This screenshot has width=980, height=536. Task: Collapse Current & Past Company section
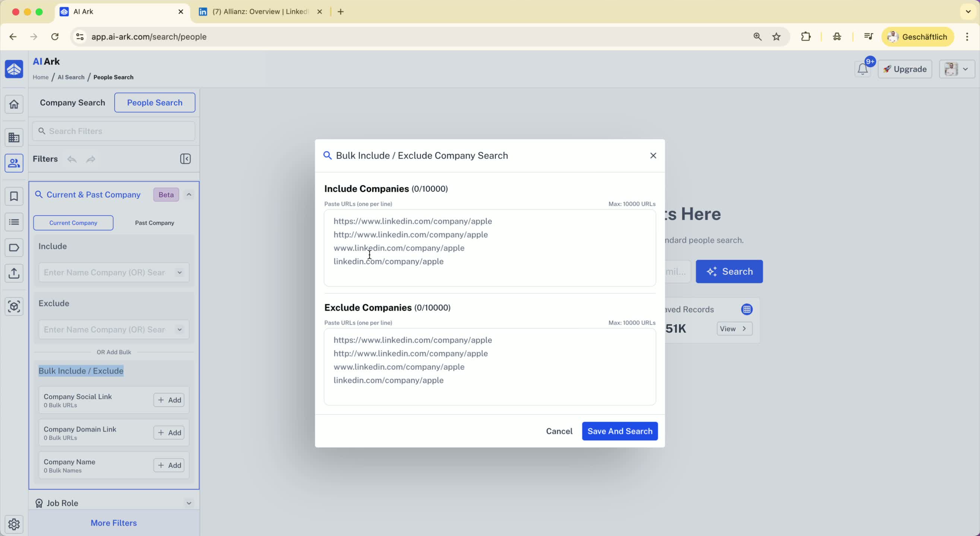[x=189, y=195]
